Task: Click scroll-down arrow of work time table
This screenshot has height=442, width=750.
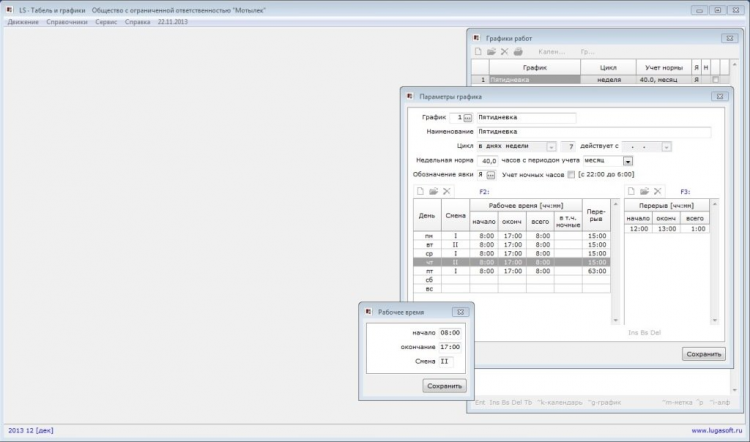Action: click(x=616, y=320)
